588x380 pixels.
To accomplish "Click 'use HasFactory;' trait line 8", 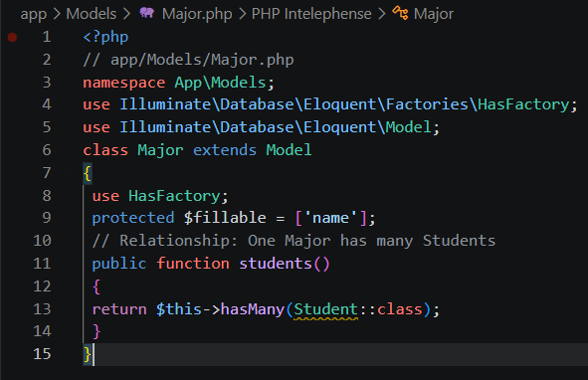I will (x=160, y=196).
